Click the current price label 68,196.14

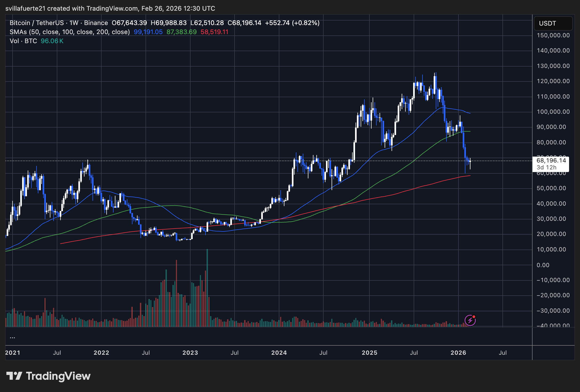(x=551, y=161)
